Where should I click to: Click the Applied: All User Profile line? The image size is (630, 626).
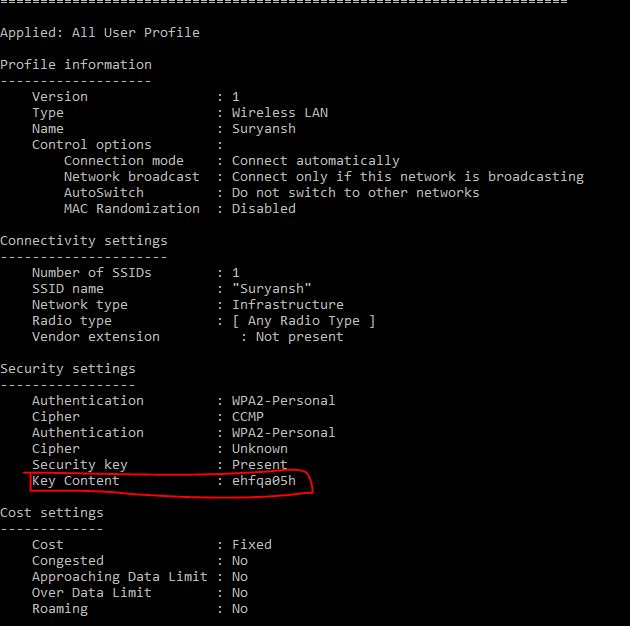(x=100, y=33)
